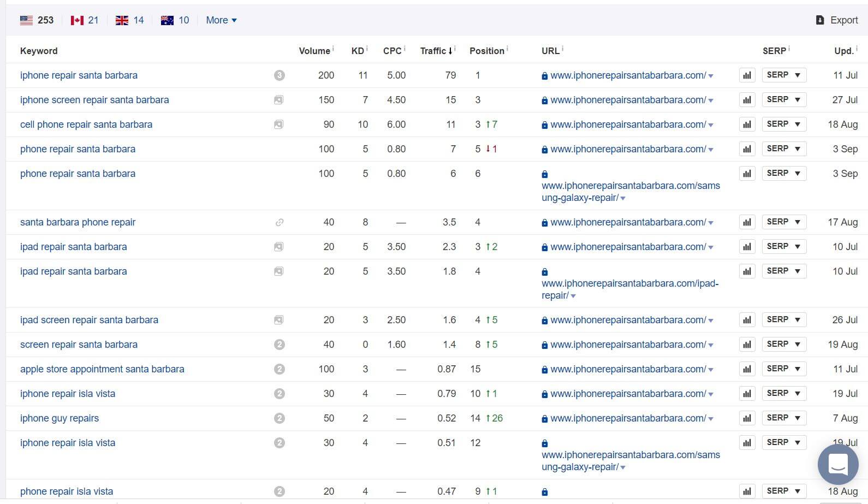Sort by the Volume column header
The height and width of the screenshot is (504, 868).
[x=314, y=51]
